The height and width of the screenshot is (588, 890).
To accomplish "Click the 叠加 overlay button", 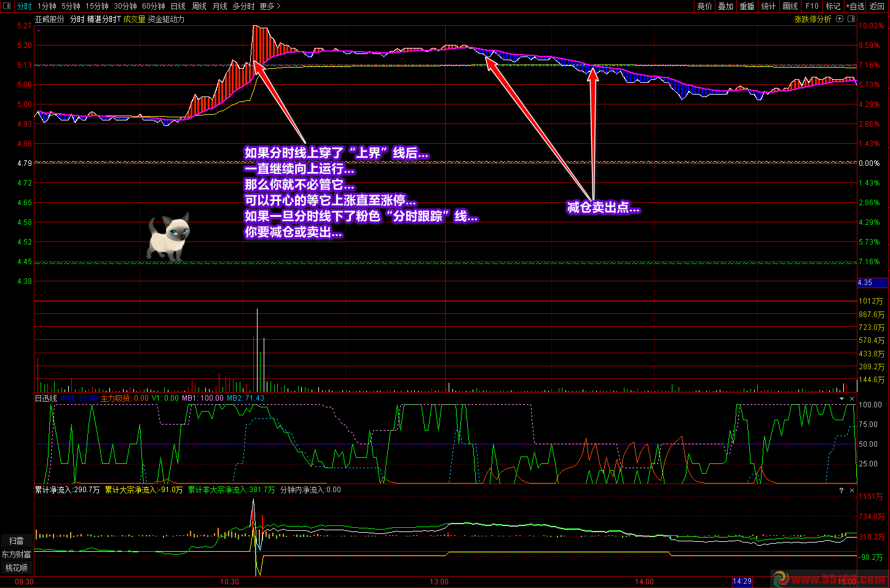I will pyautogui.click(x=726, y=6).
